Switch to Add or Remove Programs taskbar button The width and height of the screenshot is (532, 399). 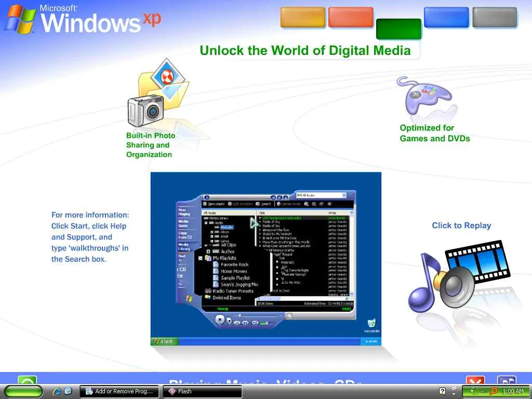pyautogui.click(x=119, y=391)
